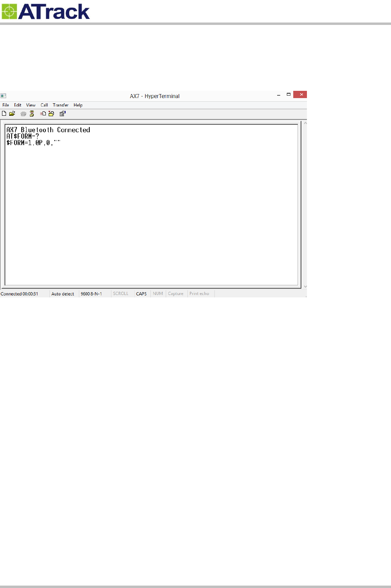Open the View menu
Screen dimensions: 391x588
(31, 105)
